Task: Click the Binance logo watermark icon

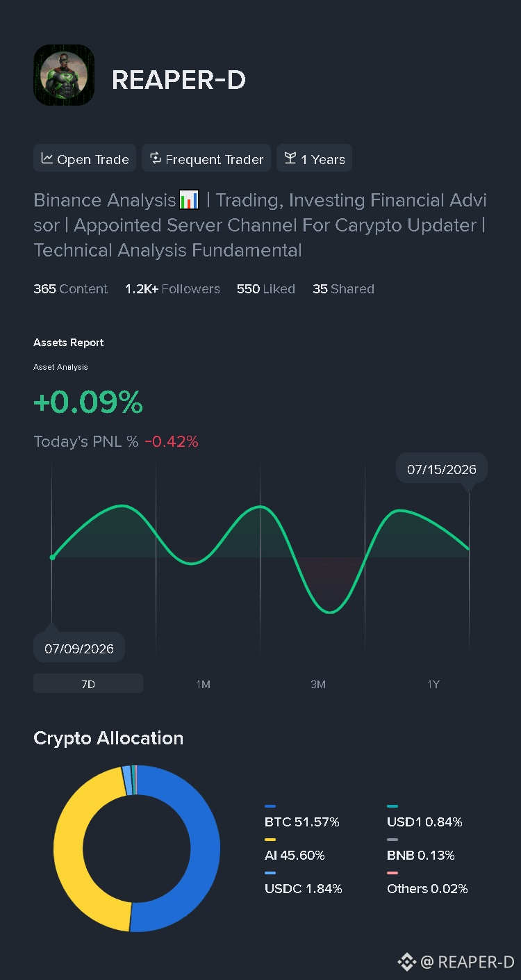Action: coord(406,962)
